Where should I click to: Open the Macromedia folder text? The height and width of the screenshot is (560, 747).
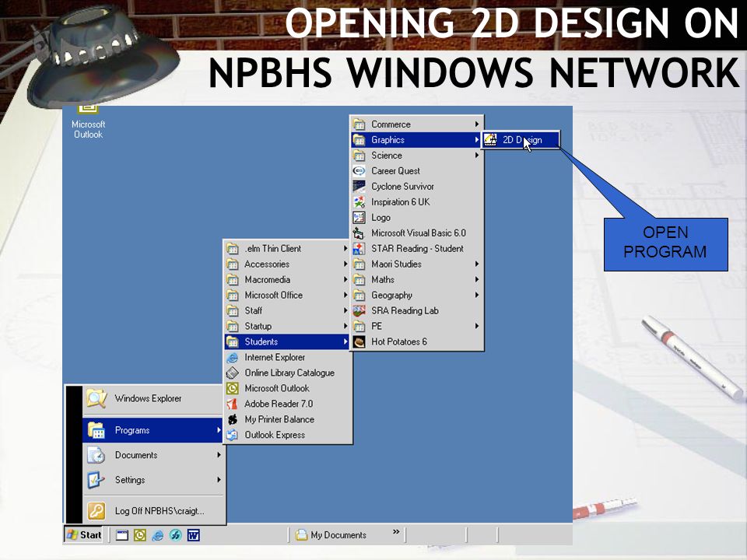pyautogui.click(x=267, y=279)
